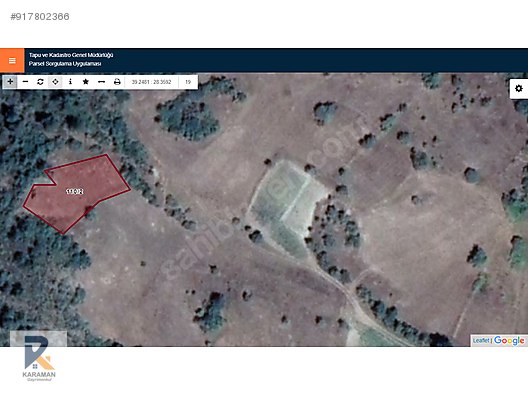Click Tapu ve Kadastro Genel Müdürlüğü title
Screen dimensions: 528x396
coord(71,55)
